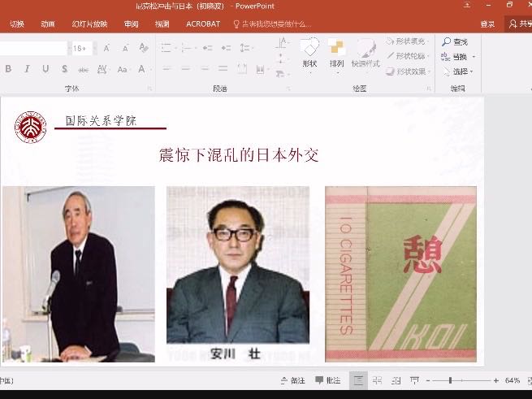Select the 安川壮 portrait photo on slide
532x399 pixels.
click(x=238, y=274)
